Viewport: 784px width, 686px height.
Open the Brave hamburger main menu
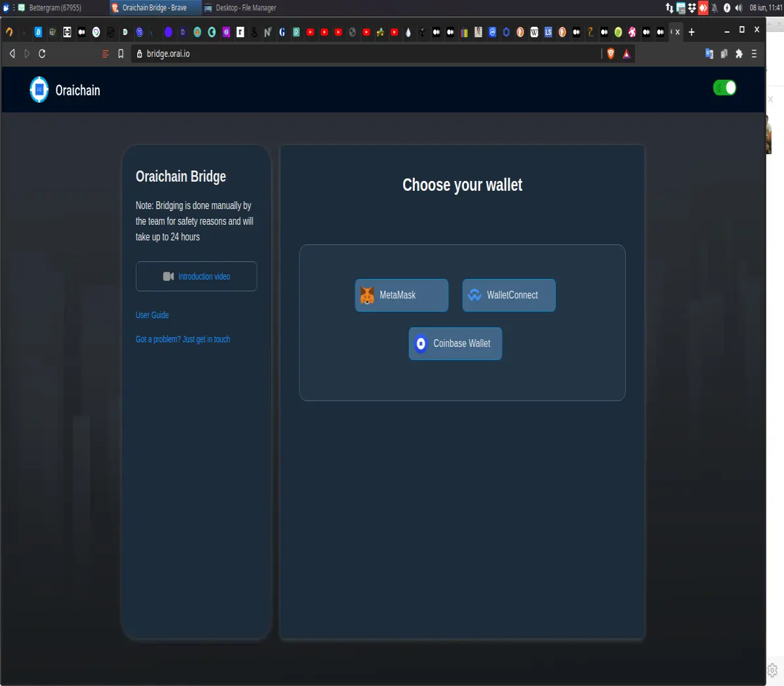point(754,54)
